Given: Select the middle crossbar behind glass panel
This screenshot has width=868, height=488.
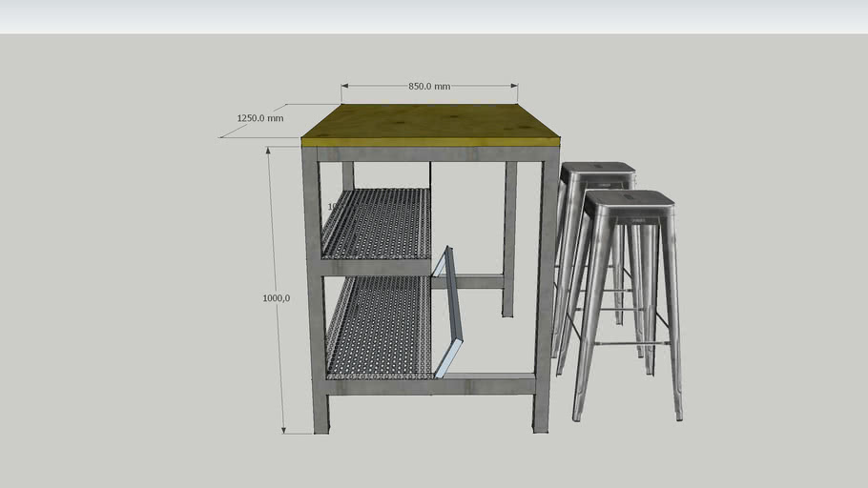Looking at the screenshot, I should coord(482,281).
